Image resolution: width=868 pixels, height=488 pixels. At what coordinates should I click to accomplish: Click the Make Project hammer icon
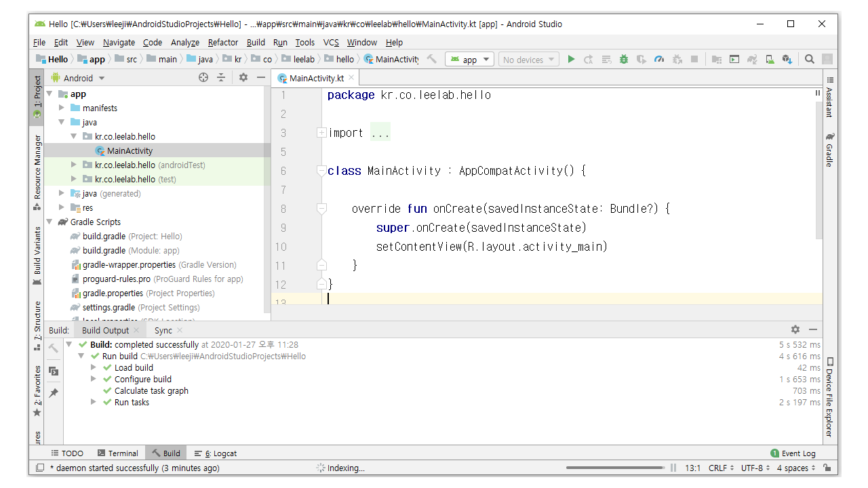click(x=432, y=60)
